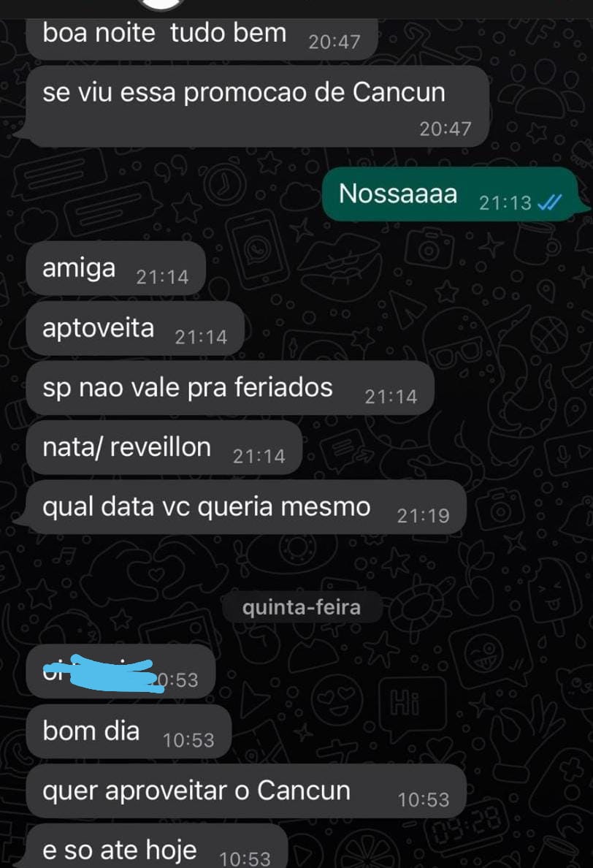
Task: Tap the 21:14 timestamp next to 'amiga'
Action: point(162,277)
